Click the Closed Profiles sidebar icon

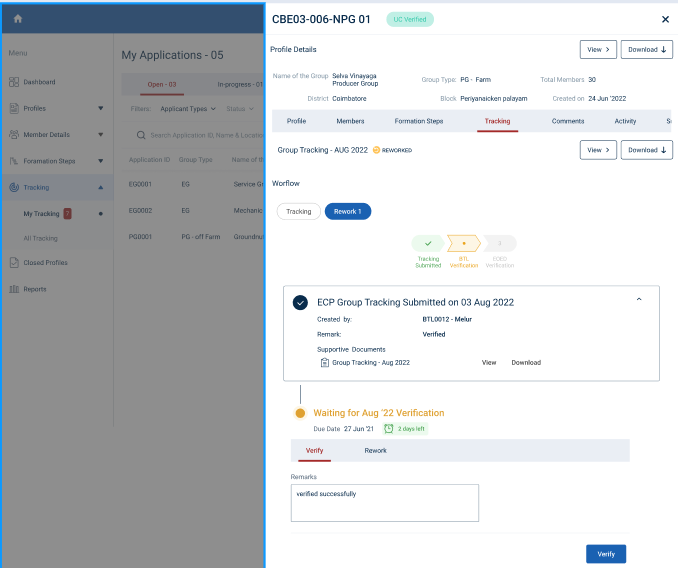[14, 263]
